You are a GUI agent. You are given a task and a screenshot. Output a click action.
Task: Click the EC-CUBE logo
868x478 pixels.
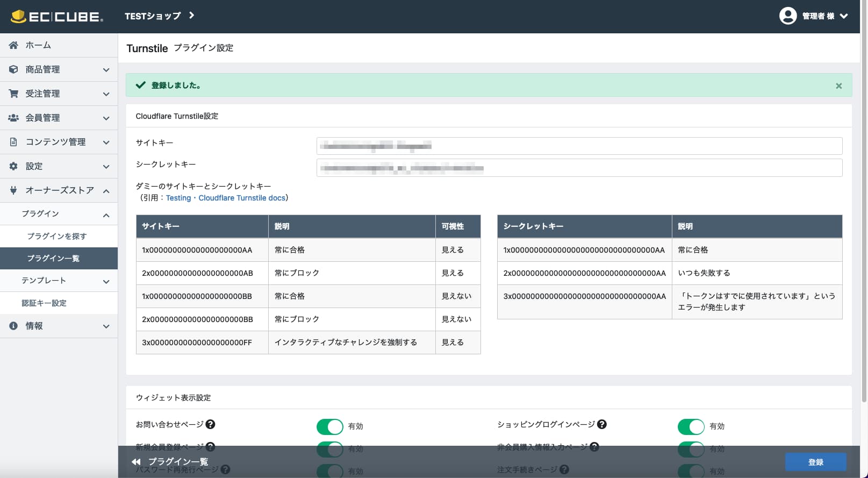(56, 16)
